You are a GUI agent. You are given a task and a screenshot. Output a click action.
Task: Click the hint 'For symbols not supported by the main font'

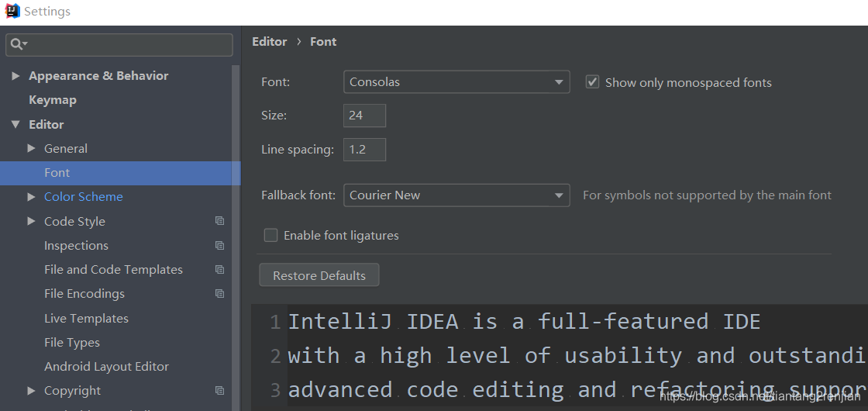[707, 195]
